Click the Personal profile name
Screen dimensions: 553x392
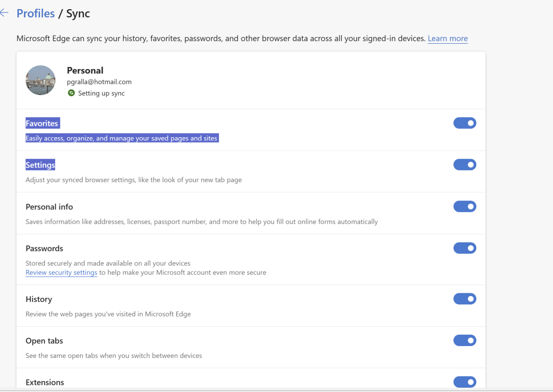click(85, 70)
